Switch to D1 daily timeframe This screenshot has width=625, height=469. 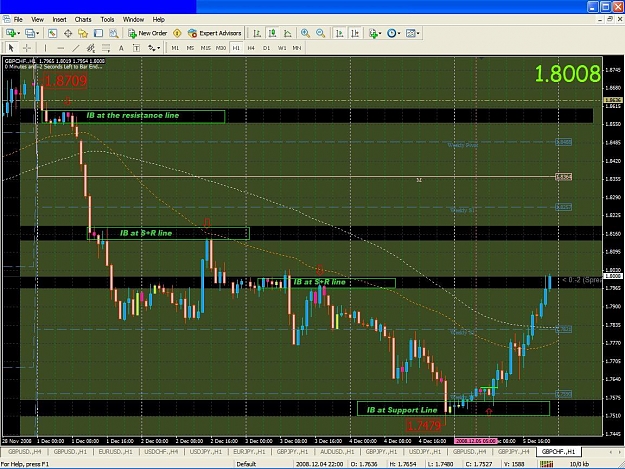point(266,48)
